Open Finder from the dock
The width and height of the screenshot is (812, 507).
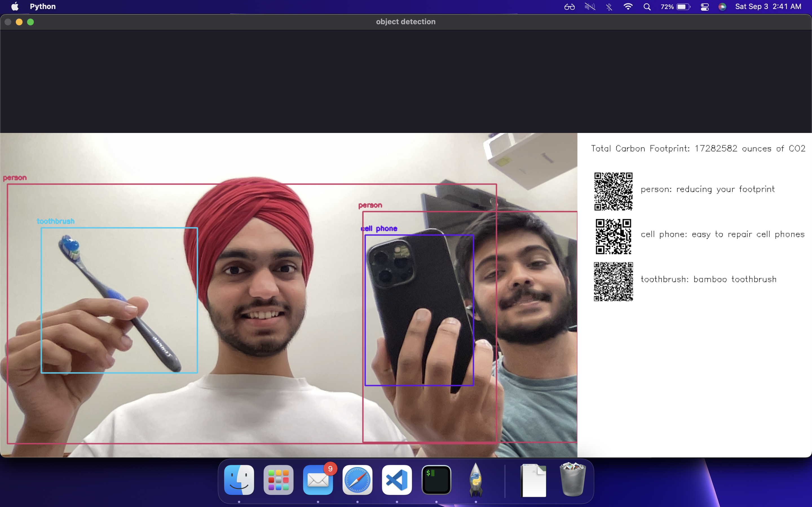[x=239, y=480]
